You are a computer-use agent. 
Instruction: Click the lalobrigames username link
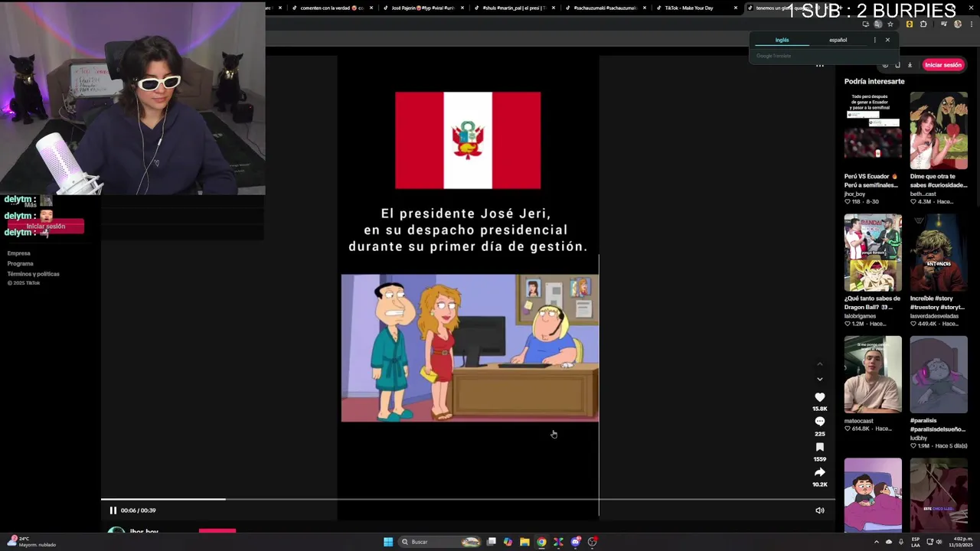859,315
